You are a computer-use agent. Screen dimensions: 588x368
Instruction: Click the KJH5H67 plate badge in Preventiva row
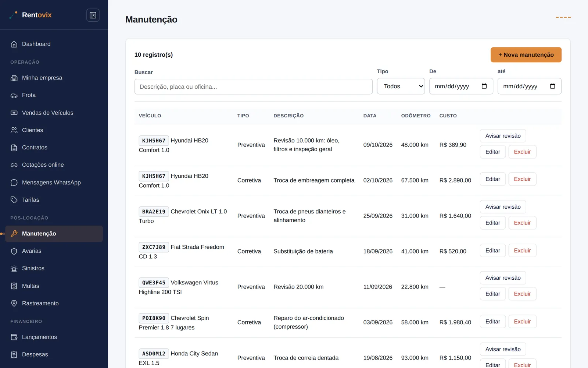154,141
